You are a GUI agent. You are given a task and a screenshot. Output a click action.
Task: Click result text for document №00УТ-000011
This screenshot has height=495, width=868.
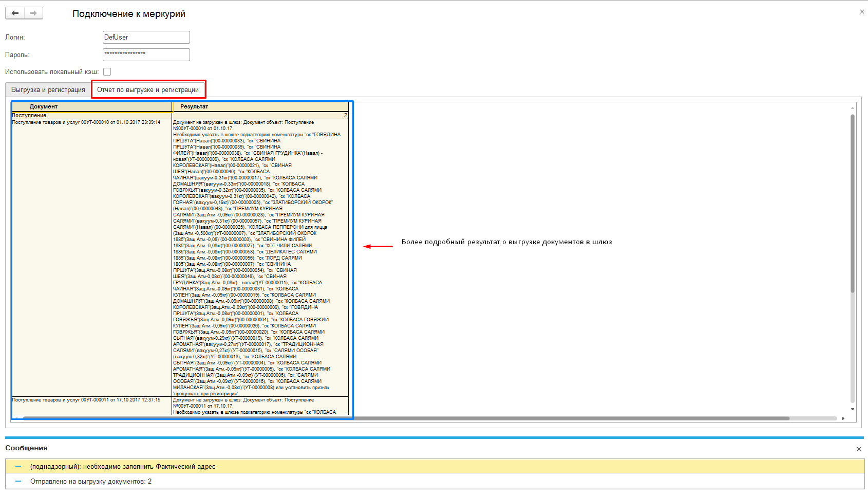pyautogui.click(x=260, y=406)
